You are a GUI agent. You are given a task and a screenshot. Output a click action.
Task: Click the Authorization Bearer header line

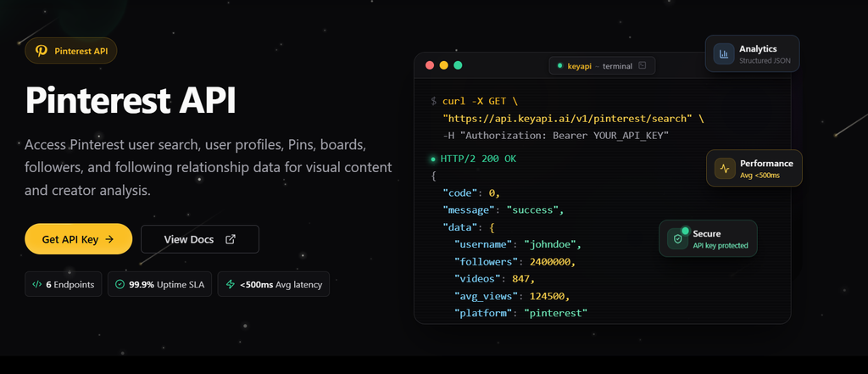point(556,136)
